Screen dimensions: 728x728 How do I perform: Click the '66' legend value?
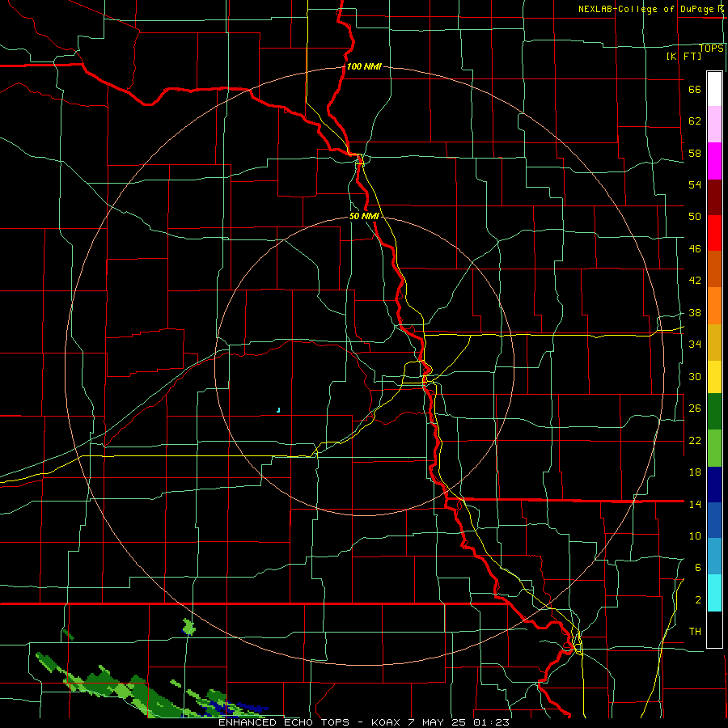coord(695,90)
